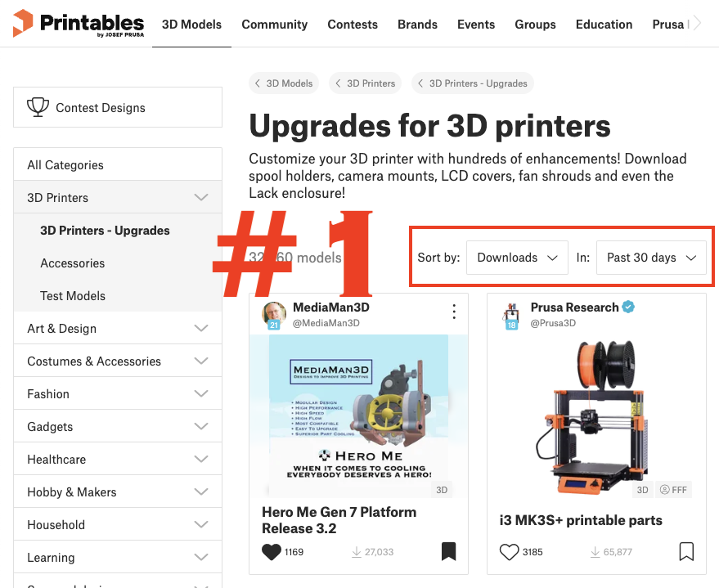The width and height of the screenshot is (719, 588).
Task: Open Contest Designs button
Action: tap(118, 107)
